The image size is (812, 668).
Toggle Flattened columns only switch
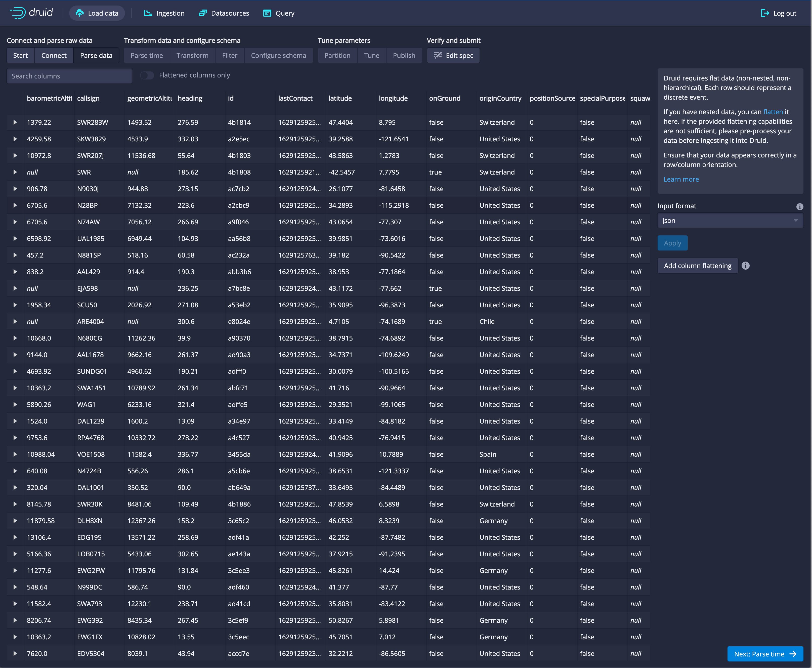click(x=147, y=75)
